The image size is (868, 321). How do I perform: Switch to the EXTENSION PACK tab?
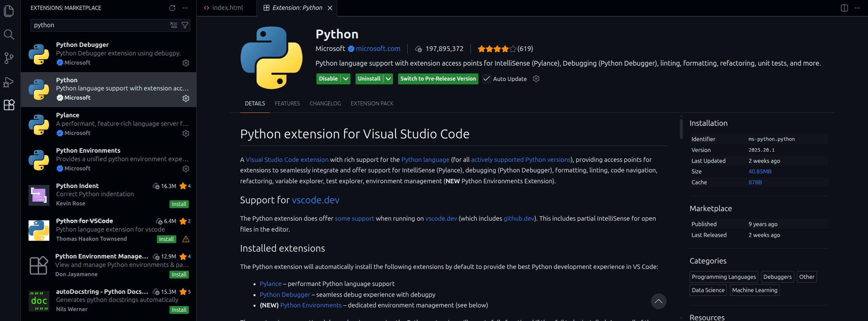click(x=372, y=103)
